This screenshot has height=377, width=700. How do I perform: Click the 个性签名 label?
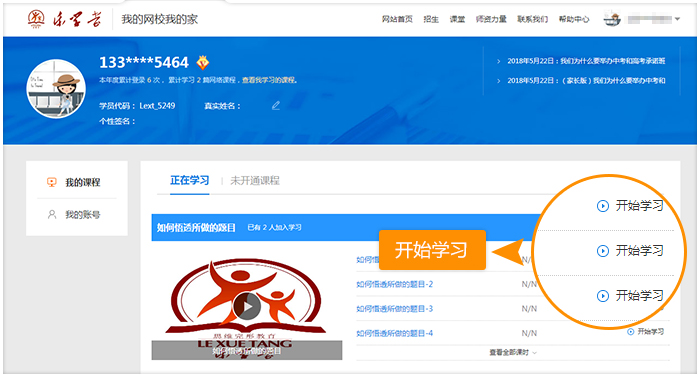(x=117, y=121)
